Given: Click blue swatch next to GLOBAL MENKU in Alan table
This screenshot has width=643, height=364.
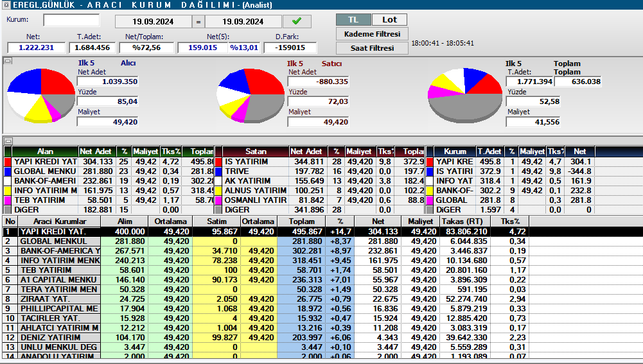Looking at the screenshot, I should click(7, 171).
